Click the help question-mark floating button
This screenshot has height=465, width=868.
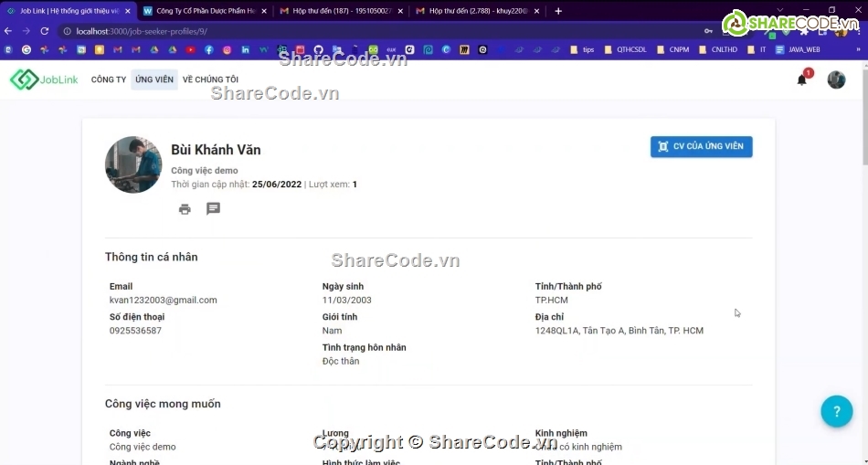tap(836, 411)
